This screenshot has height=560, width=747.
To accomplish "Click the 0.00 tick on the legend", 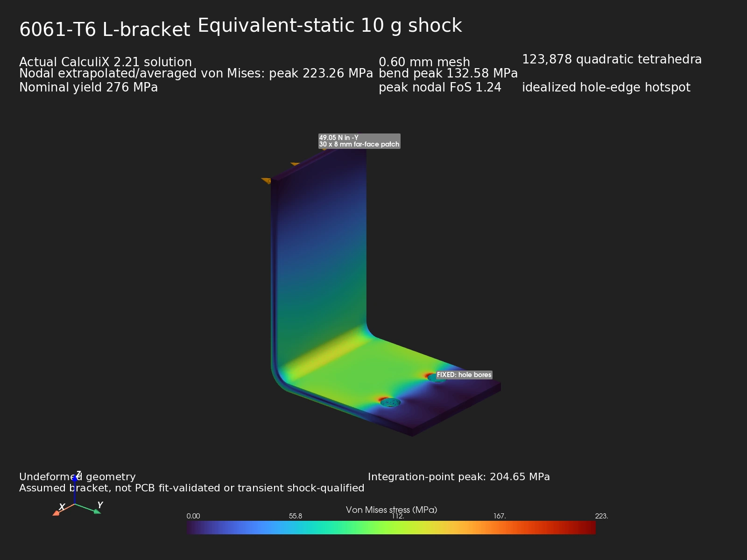I will (x=193, y=516).
